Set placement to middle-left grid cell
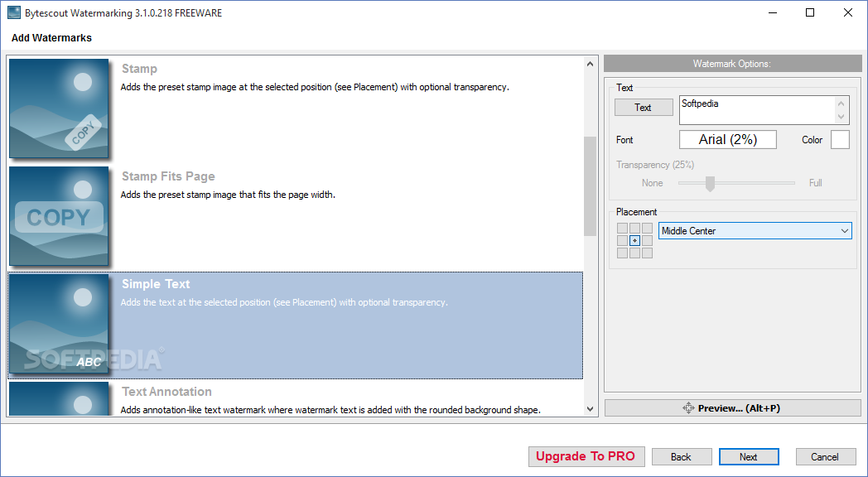Screen dimensions: 868x477 pyautogui.click(x=622, y=241)
